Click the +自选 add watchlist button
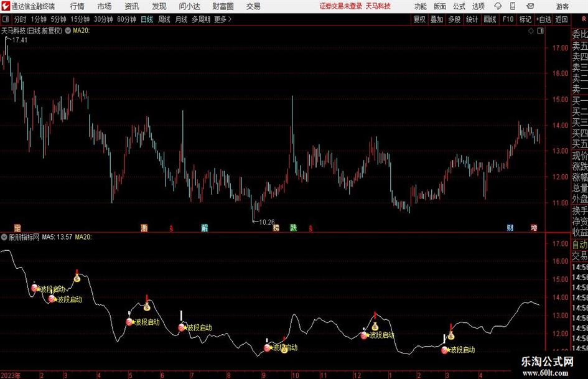Image resolution: width=588 pixels, height=379 pixels. pos(543,19)
